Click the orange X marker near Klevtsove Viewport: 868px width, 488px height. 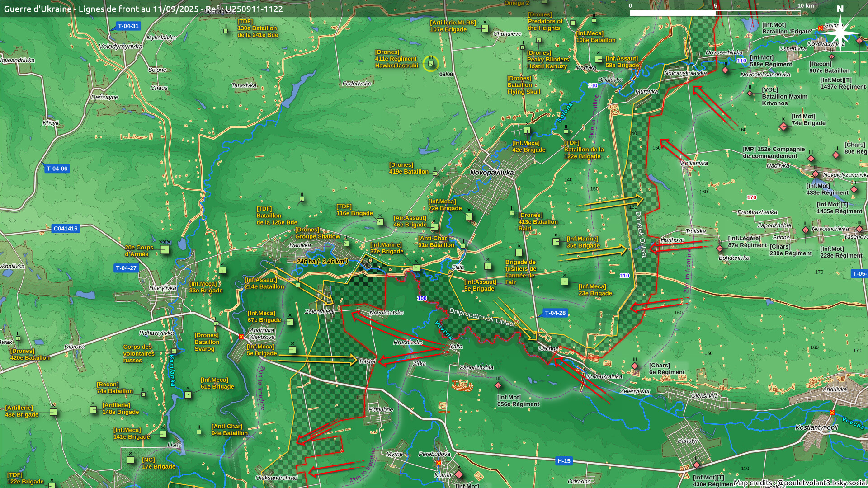pyautogui.click(x=241, y=337)
